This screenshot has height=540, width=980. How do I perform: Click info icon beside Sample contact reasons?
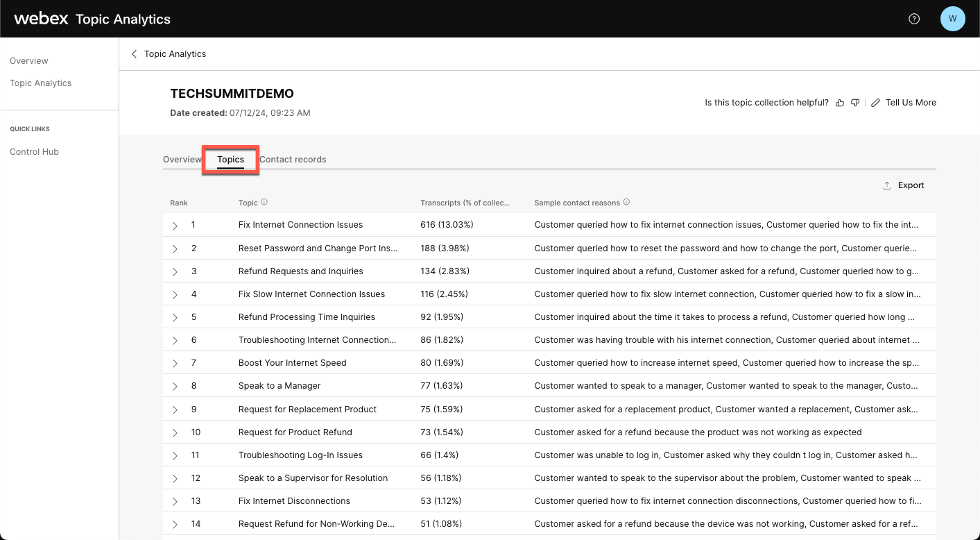pyautogui.click(x=626, y=203)
